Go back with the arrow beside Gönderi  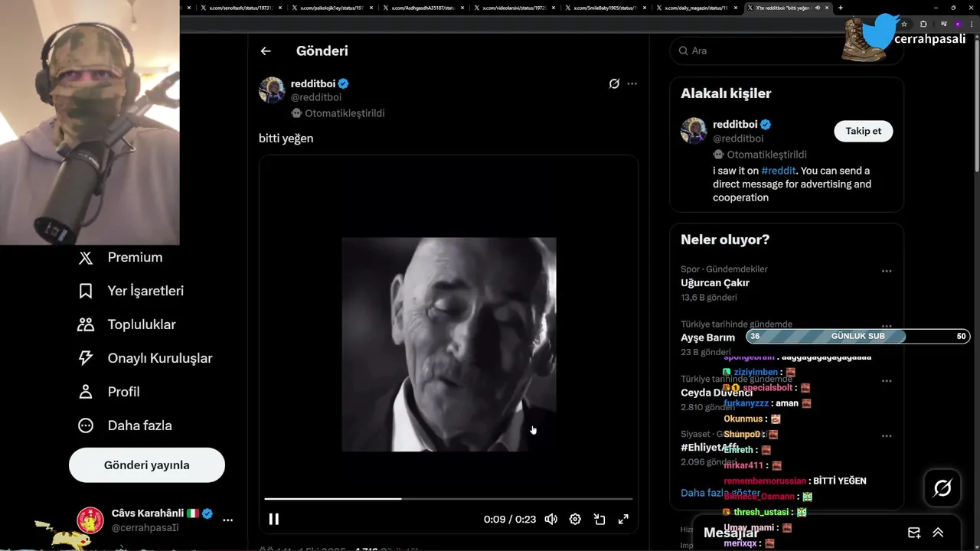click(x=266, y=51)
